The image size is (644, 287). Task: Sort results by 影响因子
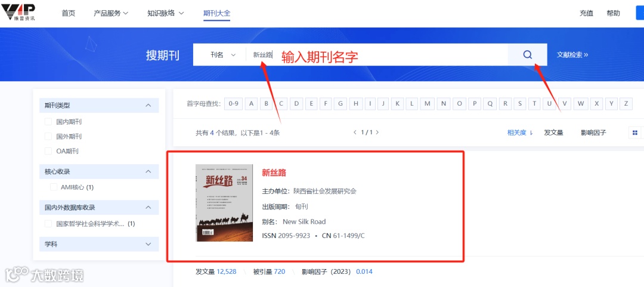point(593,133)
